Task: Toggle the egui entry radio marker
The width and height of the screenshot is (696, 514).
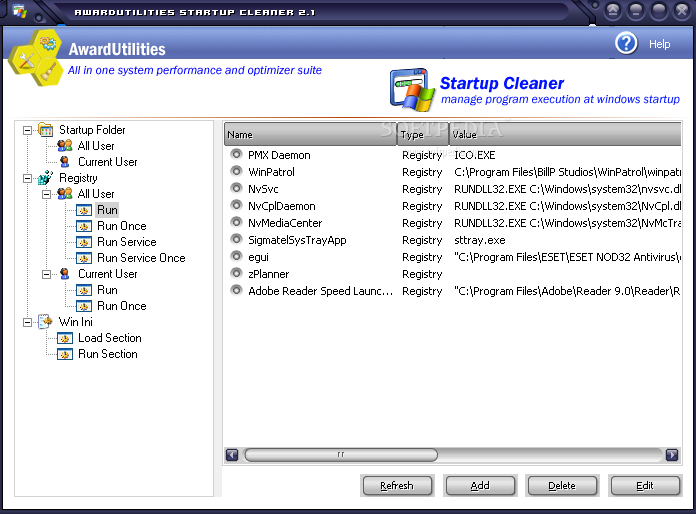Action: click(236, 256)
